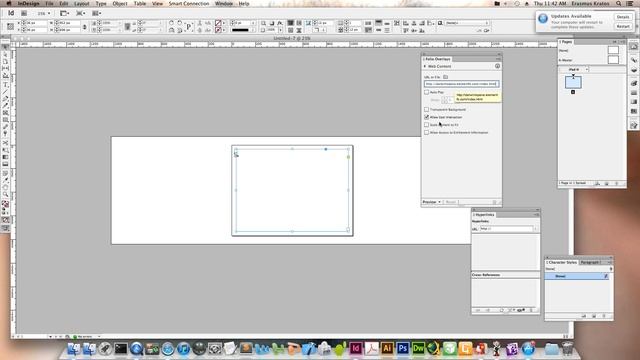Enable the Auto Play checkbox
The height and width of the screenshot is (360, 640).
(x=427, y=92)
